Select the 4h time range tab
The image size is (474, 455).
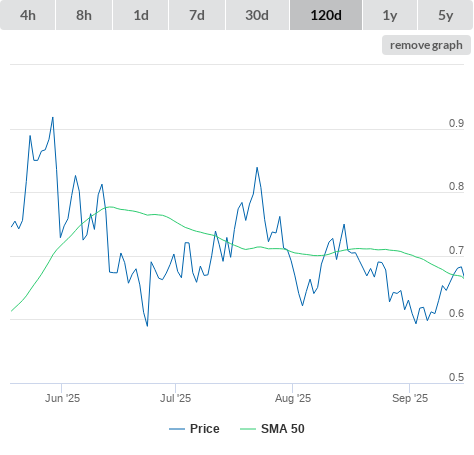(28, 15)
